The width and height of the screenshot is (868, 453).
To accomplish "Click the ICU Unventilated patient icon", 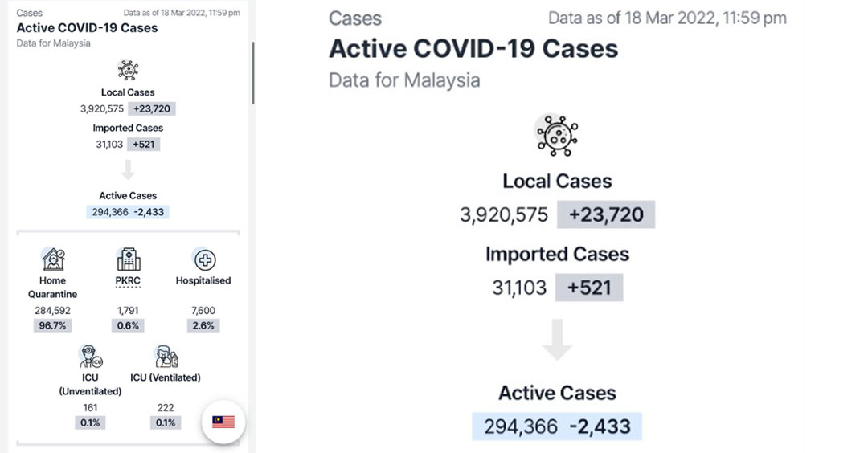I will point(90,357).
